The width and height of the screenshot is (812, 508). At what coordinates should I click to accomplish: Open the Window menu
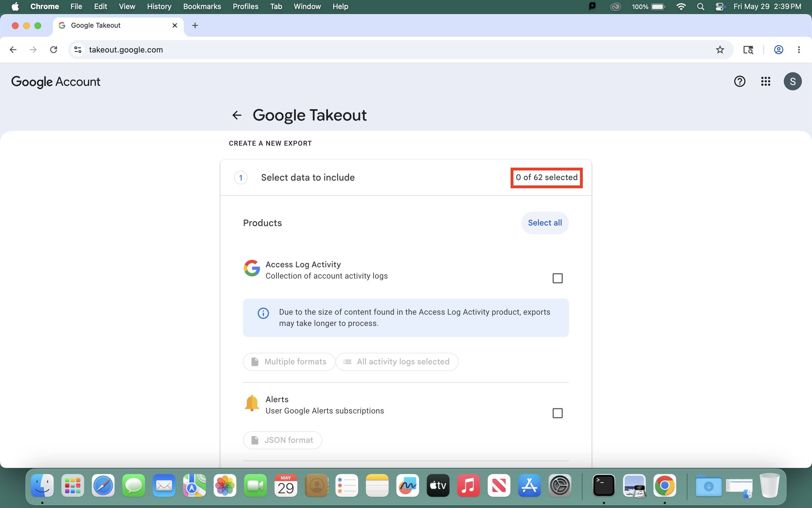(307, 7)
